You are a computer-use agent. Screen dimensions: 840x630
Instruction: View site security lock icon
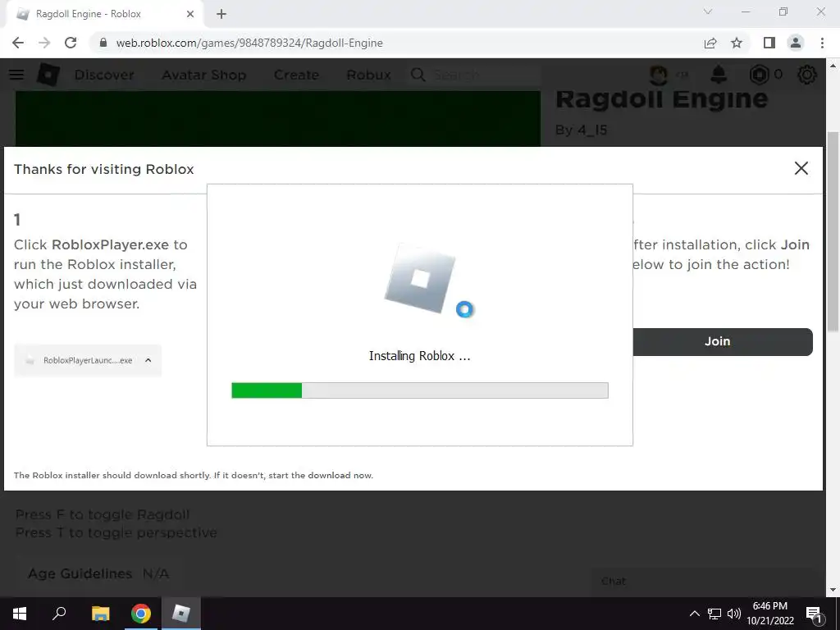(103, 43)
